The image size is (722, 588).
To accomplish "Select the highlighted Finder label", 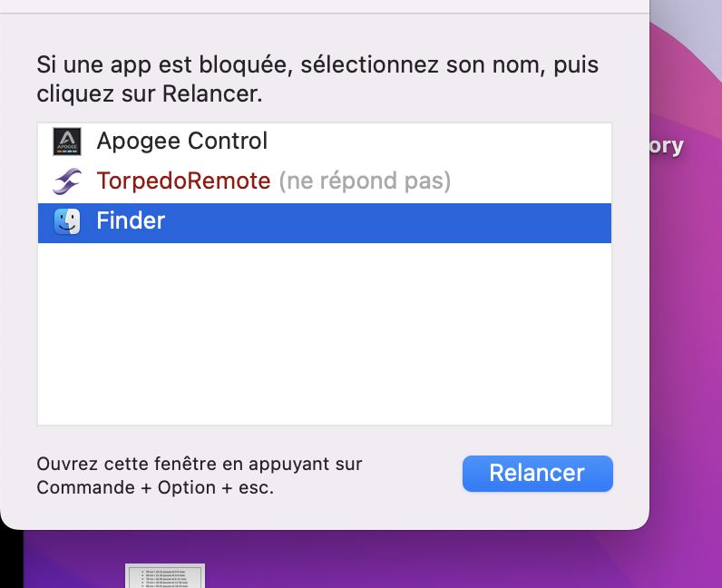I will pos(131,221).
